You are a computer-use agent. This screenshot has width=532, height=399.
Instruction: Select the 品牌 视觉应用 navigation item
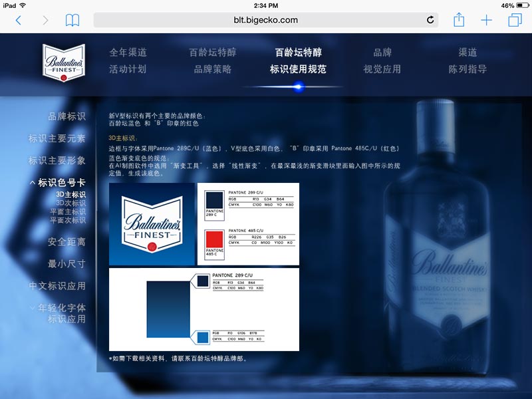[x=382, y=61]
